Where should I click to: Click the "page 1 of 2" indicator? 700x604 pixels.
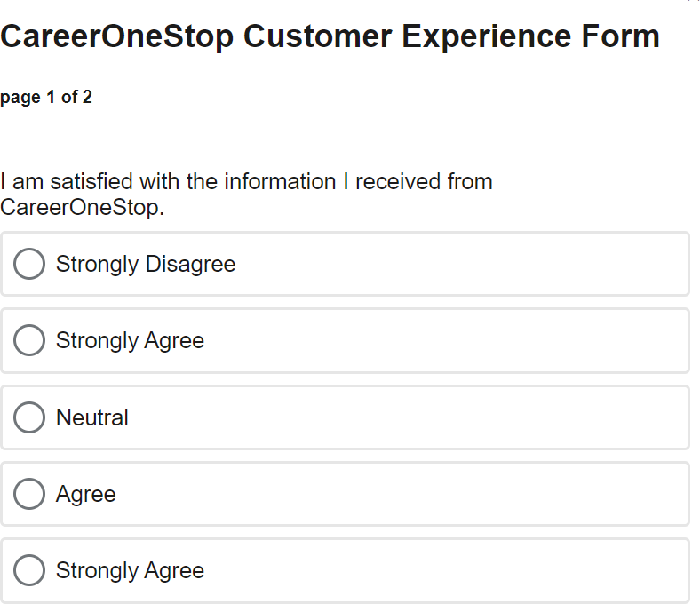(46, 97)
